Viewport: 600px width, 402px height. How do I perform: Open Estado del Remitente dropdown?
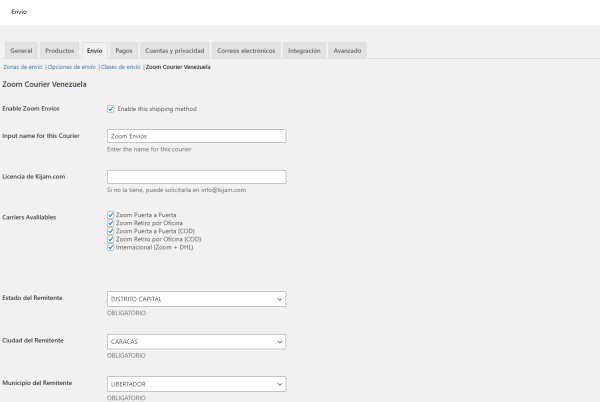tap(196, 299)
